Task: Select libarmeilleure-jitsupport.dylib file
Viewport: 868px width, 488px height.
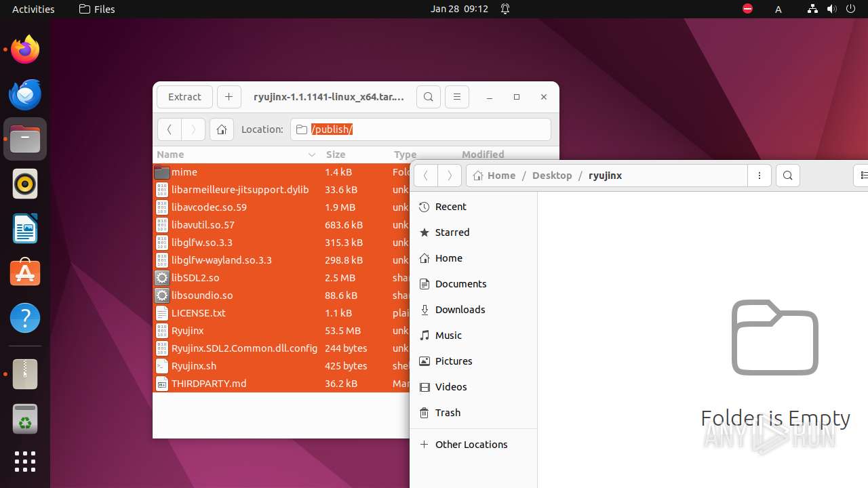Action: [281, 190]
